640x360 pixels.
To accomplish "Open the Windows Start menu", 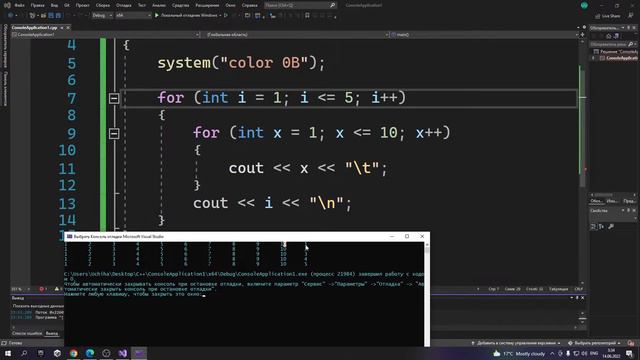I will tap(8, 353).
